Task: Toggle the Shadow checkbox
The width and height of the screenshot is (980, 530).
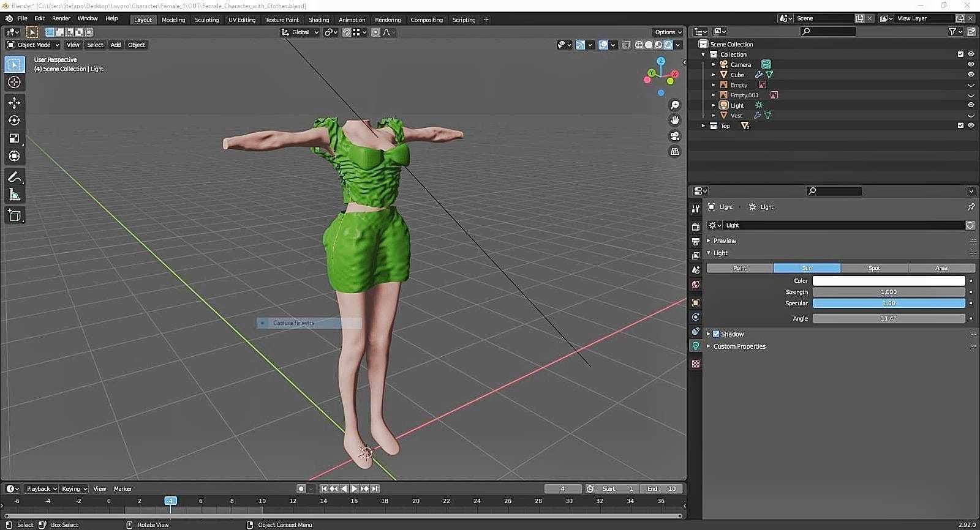Action: (x=716, y=334)
